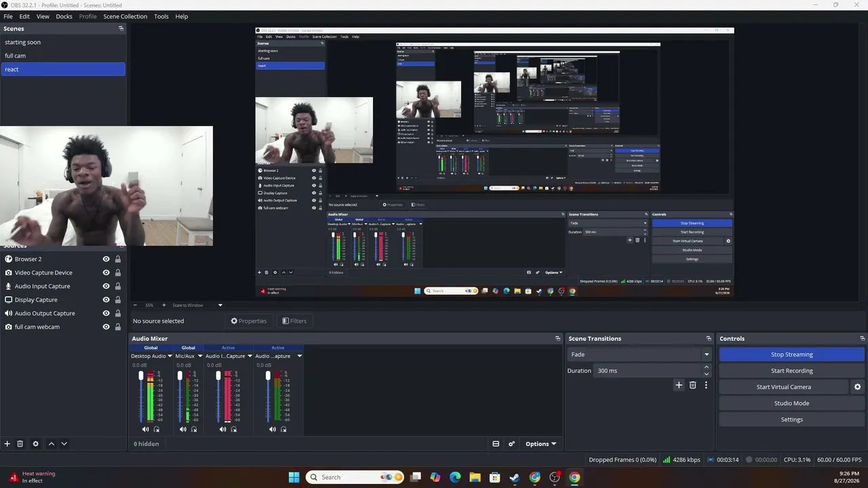Image resolution: width=868 pixels, height=488 pixels.
Task: Open the Audio Mixer Options dropdown
Action: click(x=540, y=444)
